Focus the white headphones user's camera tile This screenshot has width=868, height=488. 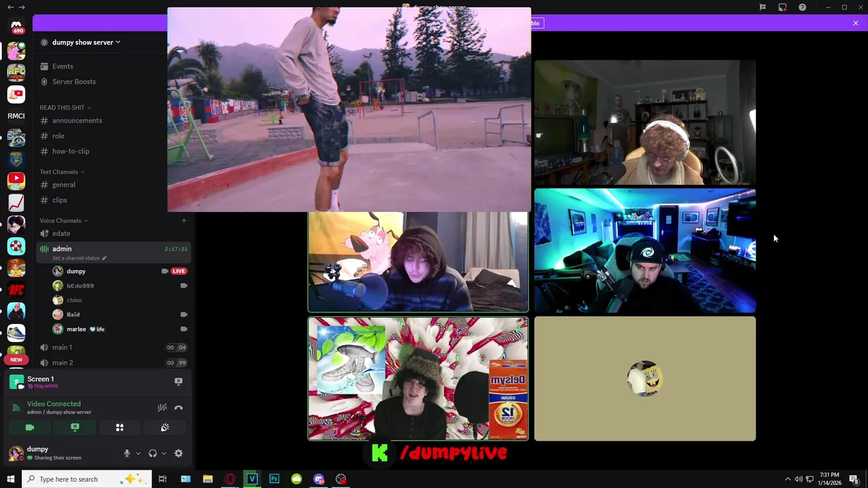tap(645, 123)
